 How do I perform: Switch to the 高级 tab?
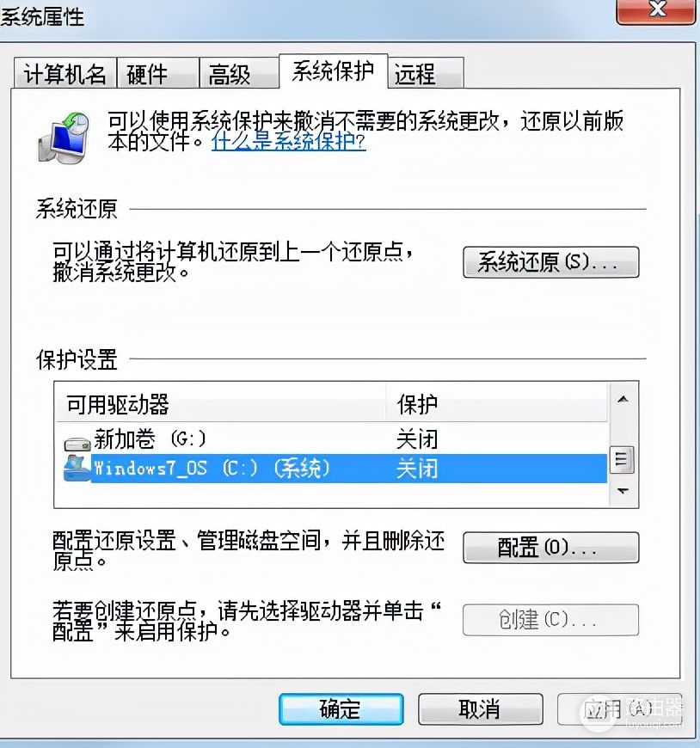(238, 74)
